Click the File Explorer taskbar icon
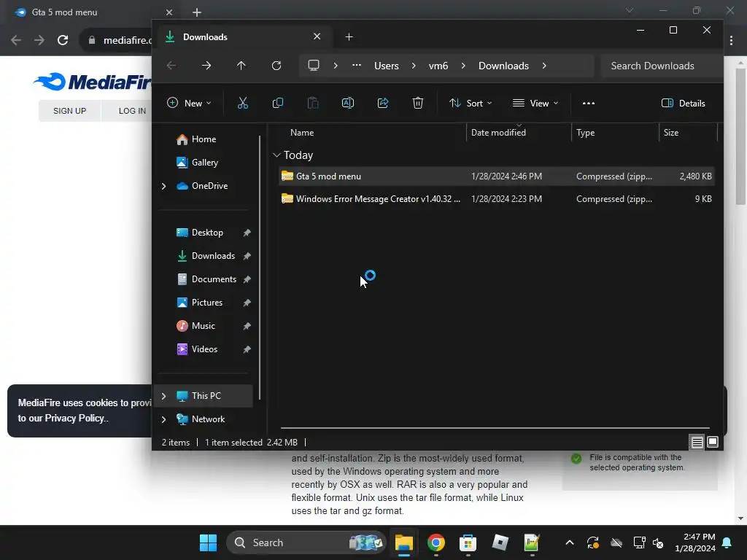 [403, 542]
